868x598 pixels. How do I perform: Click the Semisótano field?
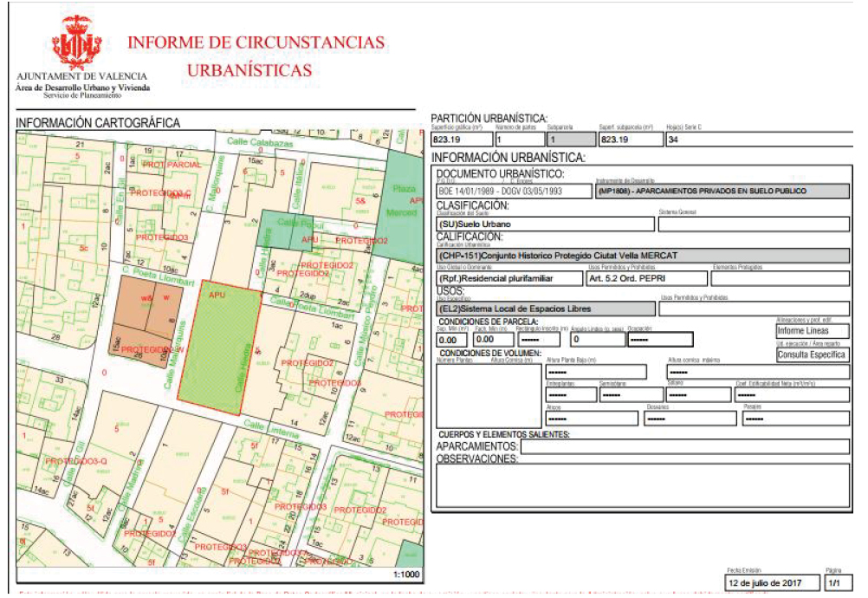pyautogui.click(x=631, y=395)
